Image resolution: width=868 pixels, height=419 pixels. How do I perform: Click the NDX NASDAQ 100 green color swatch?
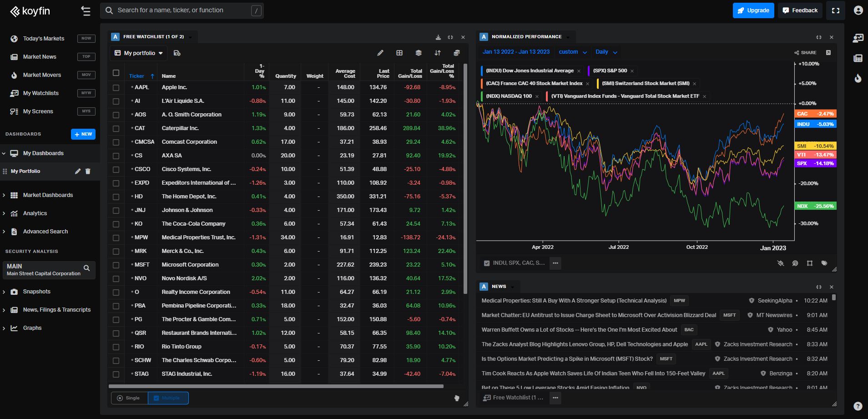[482, 96]
